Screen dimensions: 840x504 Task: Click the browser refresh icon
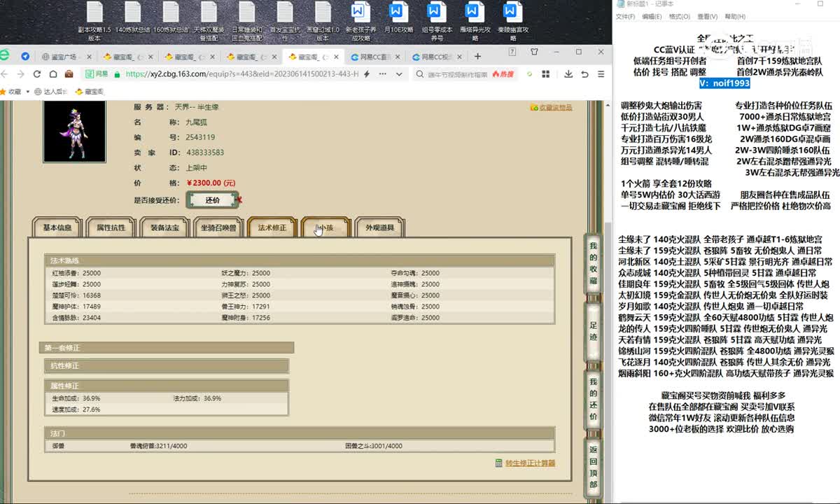tap(36, 73)
